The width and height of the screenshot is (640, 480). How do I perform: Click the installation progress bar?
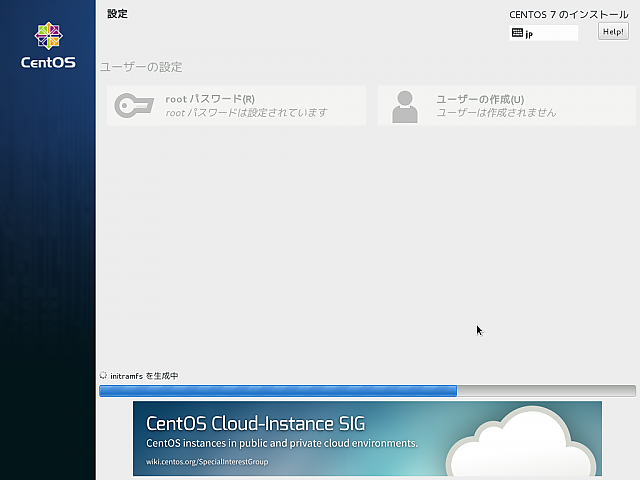[367, 391]
